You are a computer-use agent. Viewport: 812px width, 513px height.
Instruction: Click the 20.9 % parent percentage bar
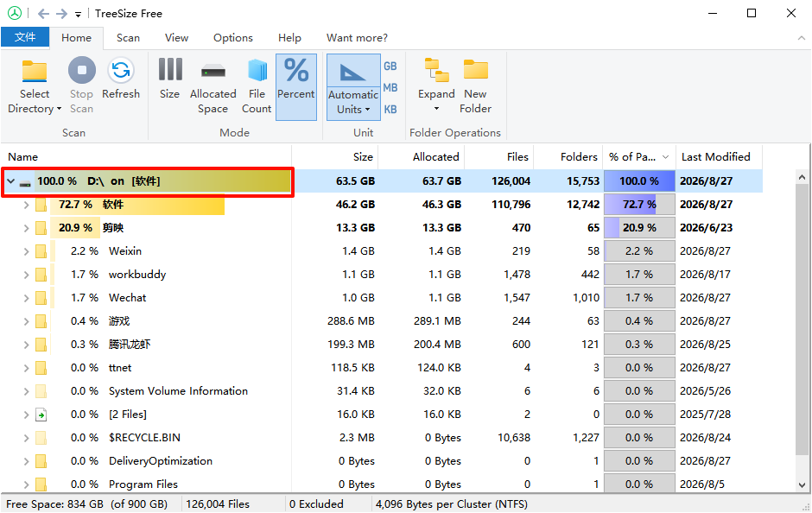click(639, 228)
